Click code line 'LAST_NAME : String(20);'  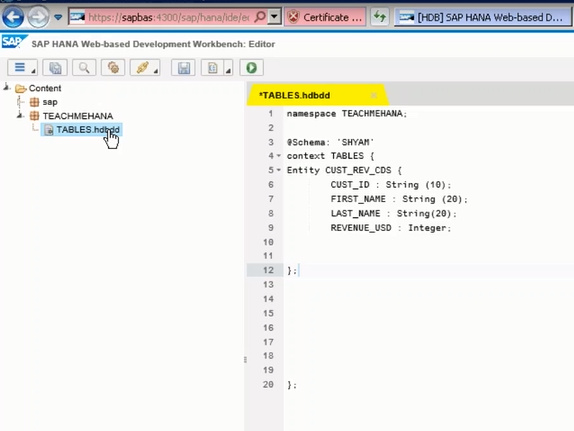pos(394,213)
